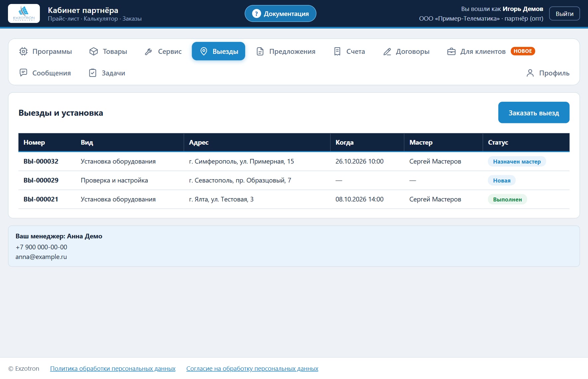Viewport: 588px width, 379px height.
Task: Click the wrench icon next to Сервис
Action: (x=148, y=52)
